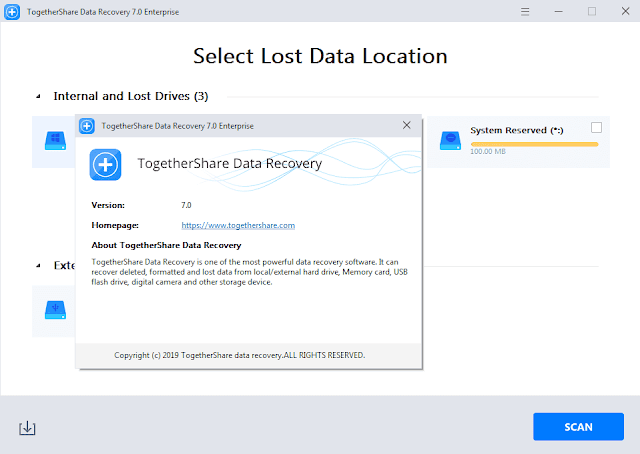Viewport: 640px width, 454px height.
Task: Click the 'System Reserved (*:)' label
Action: (517, 130)
